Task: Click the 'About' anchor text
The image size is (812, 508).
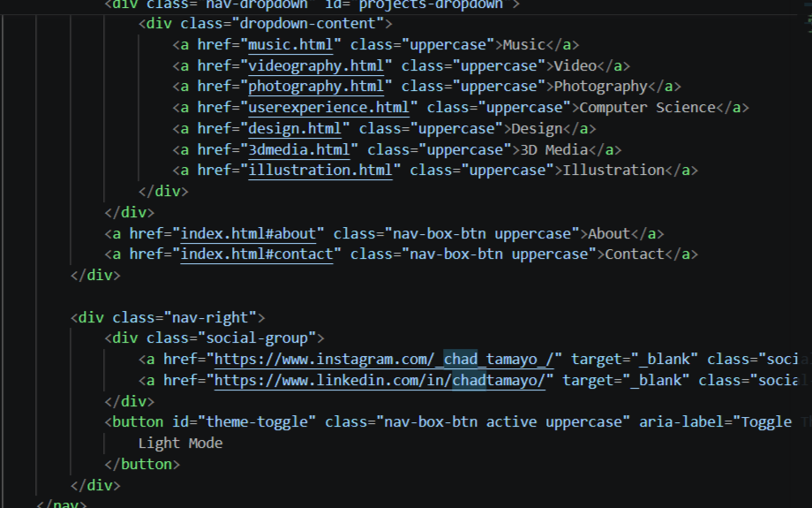Action: [609, 234]
